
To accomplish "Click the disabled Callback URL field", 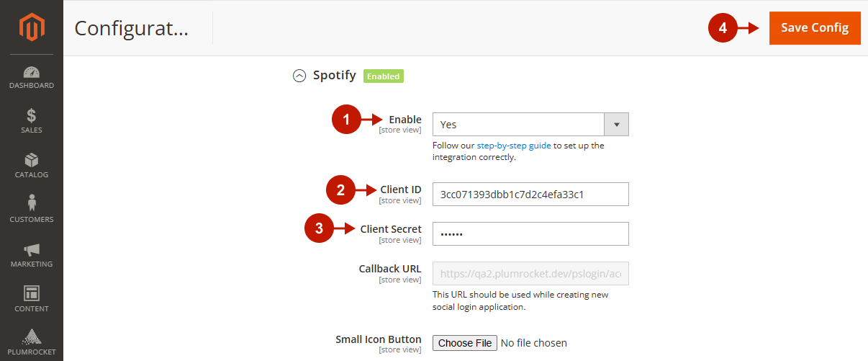I will coord(530,274).
